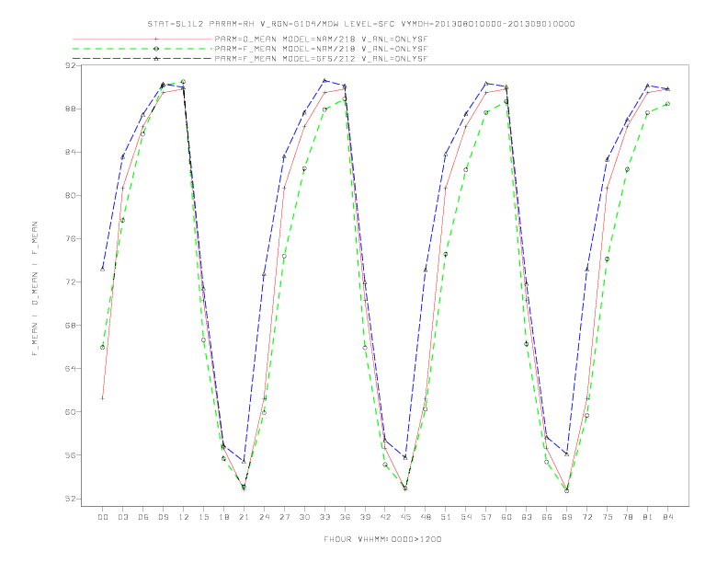Click the red plus data point at hour 00
728x563 pixels.
coord(103,398)
